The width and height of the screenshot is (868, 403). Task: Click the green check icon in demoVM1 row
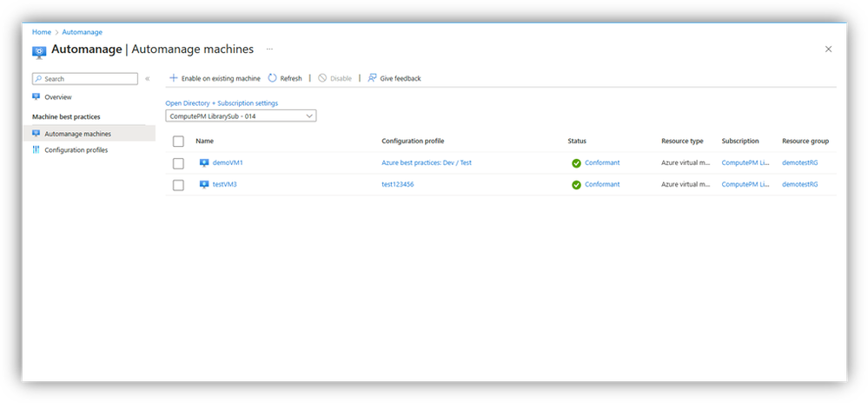coord(576,163)
